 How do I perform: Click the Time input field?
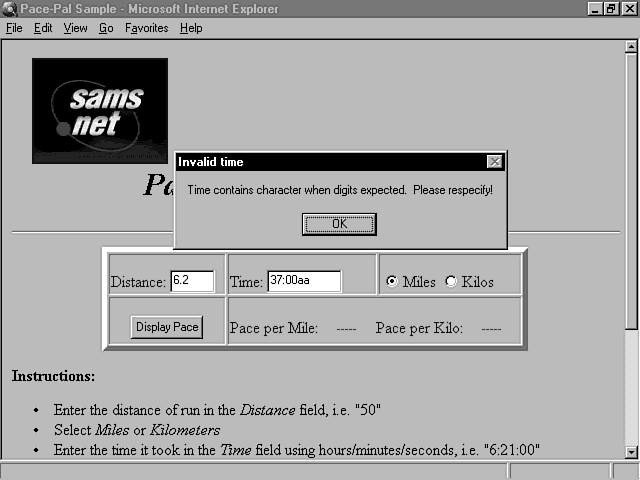[x=304, y=282]
